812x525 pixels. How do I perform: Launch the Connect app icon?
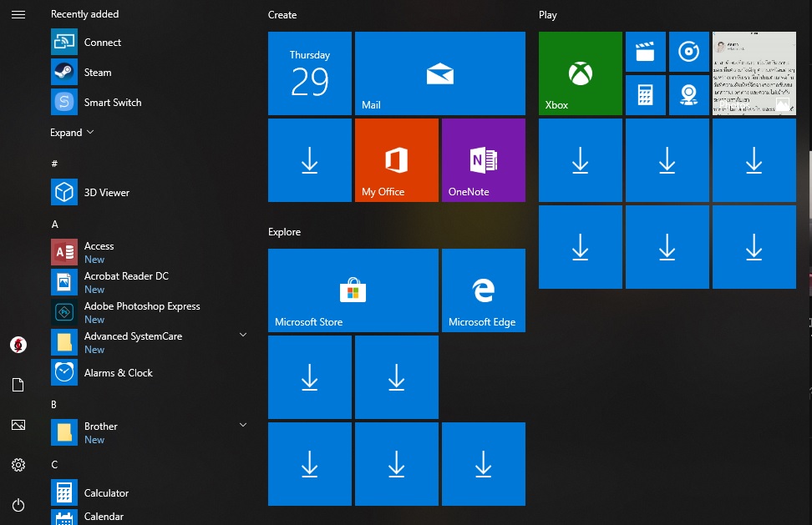pyautogui.click(x=64, y=42)
